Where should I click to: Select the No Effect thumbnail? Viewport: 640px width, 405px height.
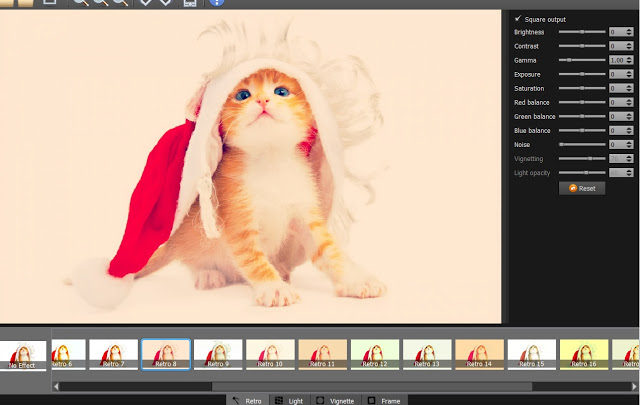click(22, 354)
